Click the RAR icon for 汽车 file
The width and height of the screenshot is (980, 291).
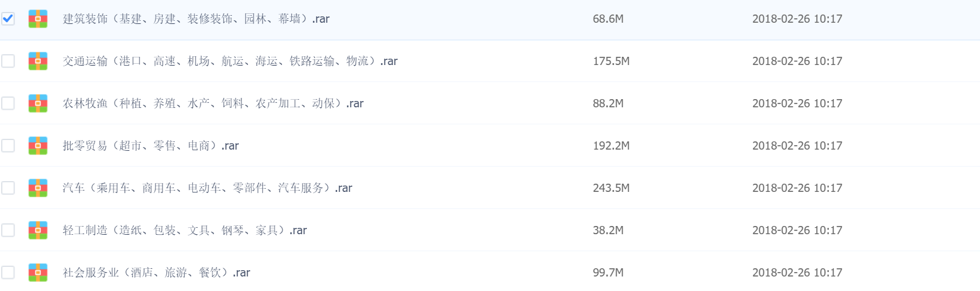pyautogui.click(x=38, y=187)
